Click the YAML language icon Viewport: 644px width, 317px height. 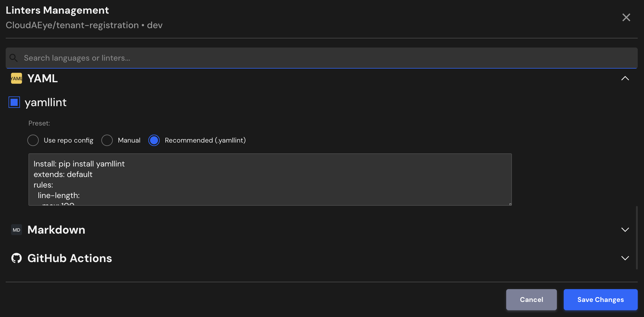point(17,79)
